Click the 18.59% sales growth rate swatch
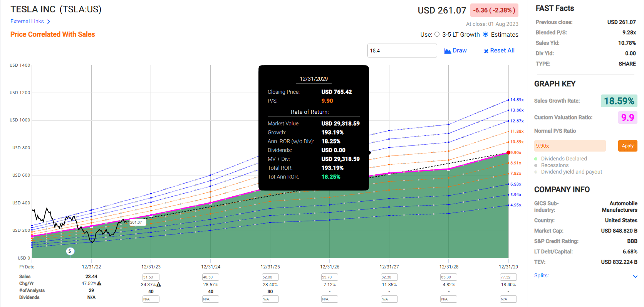644x307 pixels. pos(619,101)
